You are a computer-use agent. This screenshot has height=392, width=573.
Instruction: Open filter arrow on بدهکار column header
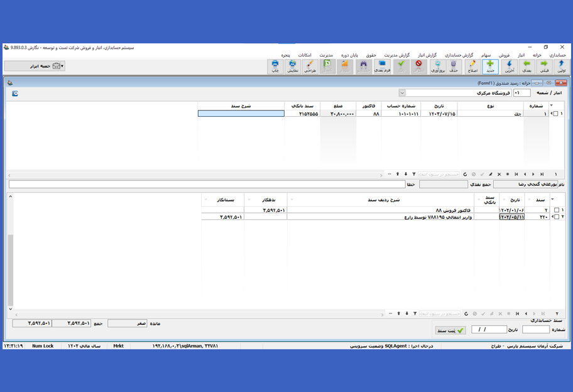coord(249,200)
